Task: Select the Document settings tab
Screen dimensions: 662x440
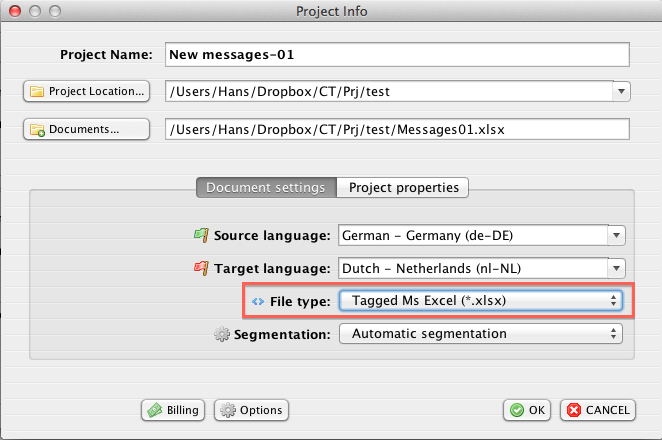Action: pos(265,187)
